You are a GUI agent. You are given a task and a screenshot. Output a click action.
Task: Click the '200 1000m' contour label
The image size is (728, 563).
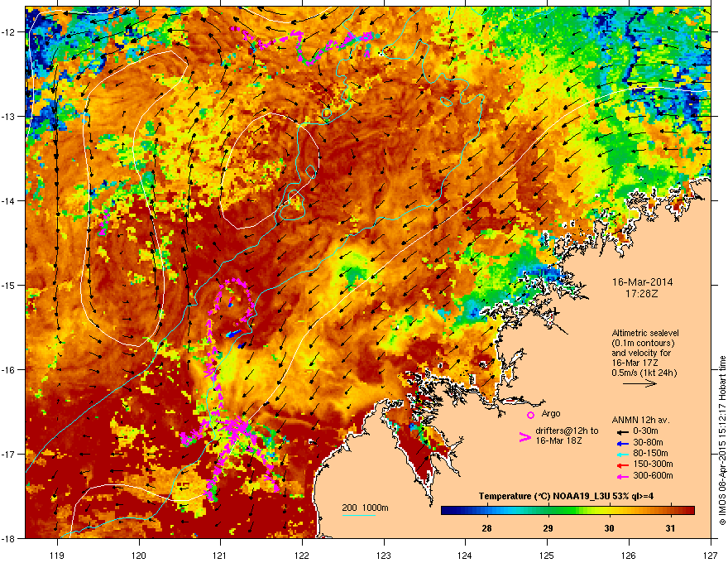[365, 508]
